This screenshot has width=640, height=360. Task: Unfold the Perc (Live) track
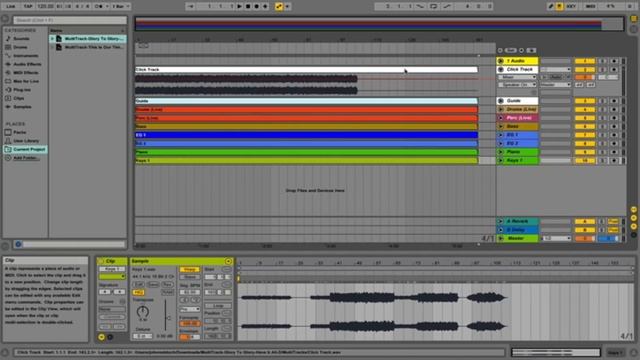point(501,118)
